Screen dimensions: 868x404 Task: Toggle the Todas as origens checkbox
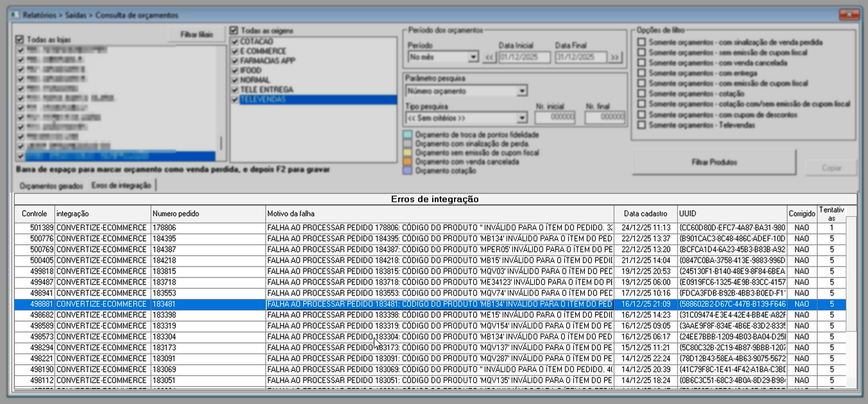234,30
